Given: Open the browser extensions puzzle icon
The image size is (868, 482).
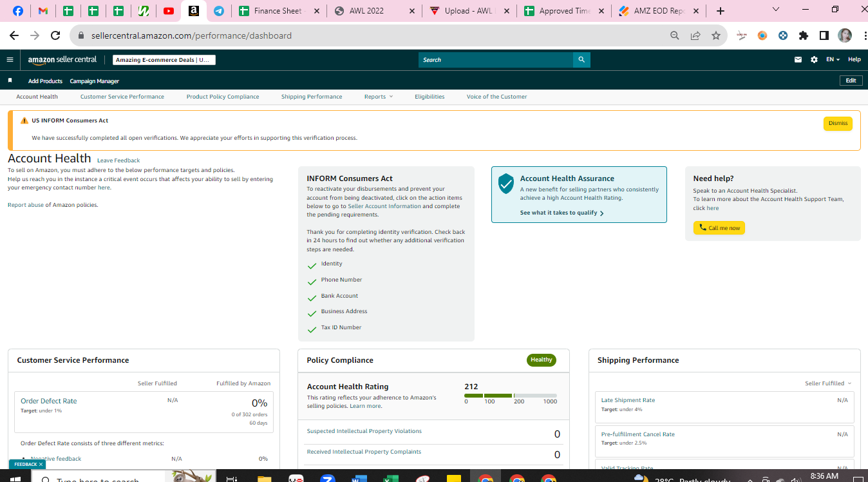Looking at the screenshot, I should [804, 36].
